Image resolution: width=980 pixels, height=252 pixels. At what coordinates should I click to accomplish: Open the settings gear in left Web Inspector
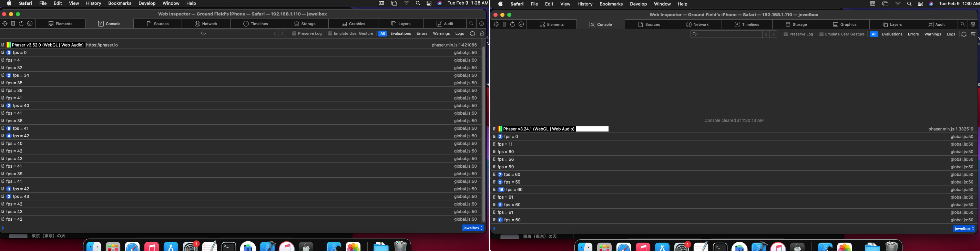(482, 23)
